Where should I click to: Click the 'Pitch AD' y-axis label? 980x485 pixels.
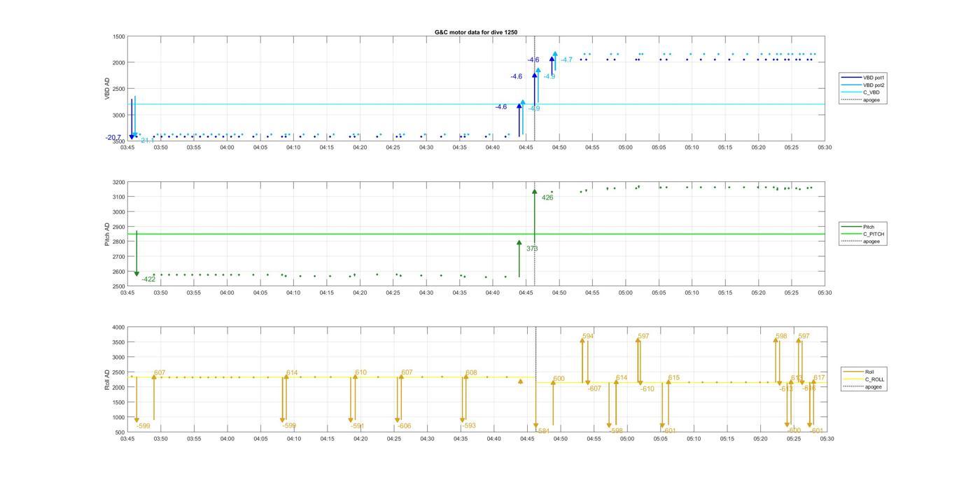(108, 234)
